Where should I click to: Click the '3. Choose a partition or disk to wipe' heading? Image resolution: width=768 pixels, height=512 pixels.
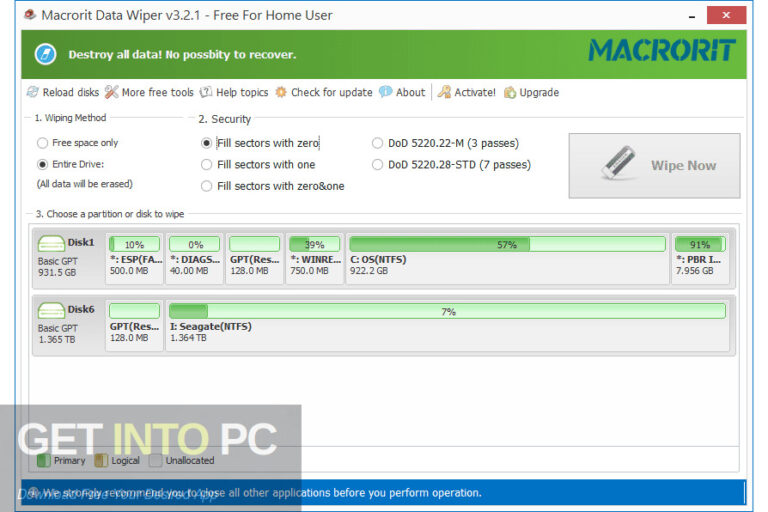tap(110, 214)
